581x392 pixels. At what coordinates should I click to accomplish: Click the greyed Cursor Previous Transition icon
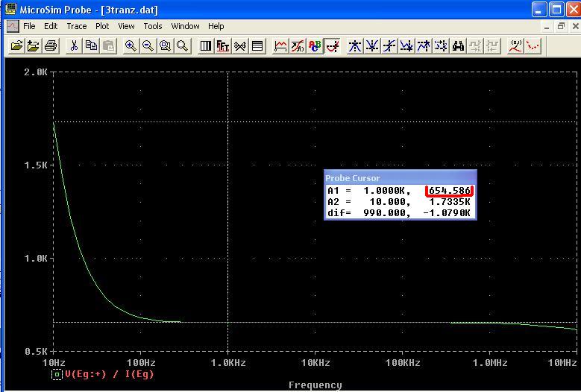click(493, 46)
